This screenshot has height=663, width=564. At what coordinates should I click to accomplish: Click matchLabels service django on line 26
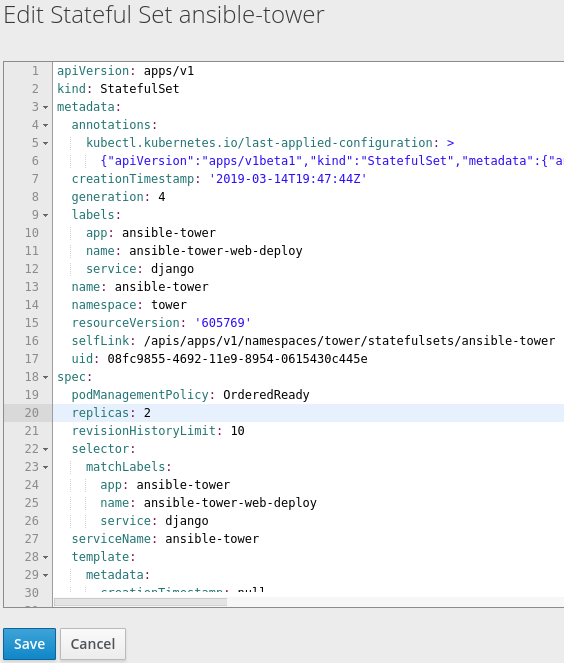(187, 521)
